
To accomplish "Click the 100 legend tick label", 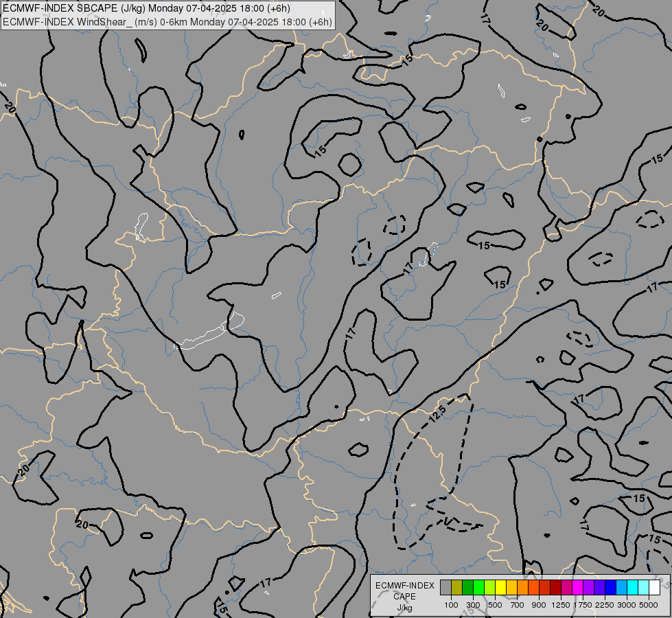I will pyautogui.click(x=451, y=605).
